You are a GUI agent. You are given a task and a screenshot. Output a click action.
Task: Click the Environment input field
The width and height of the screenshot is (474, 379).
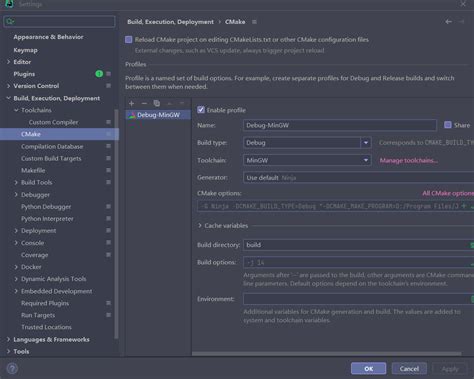click(x=359, y=299)
